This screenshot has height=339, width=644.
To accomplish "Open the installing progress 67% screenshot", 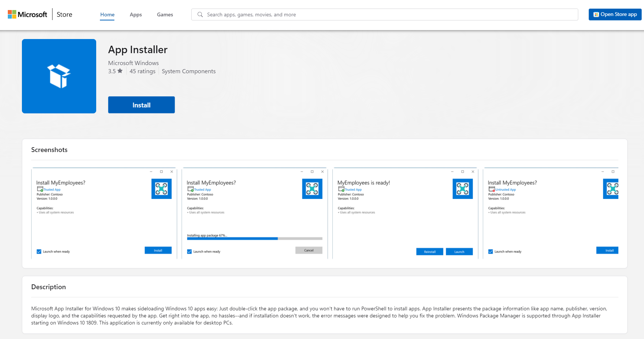I will coord(255,213).
